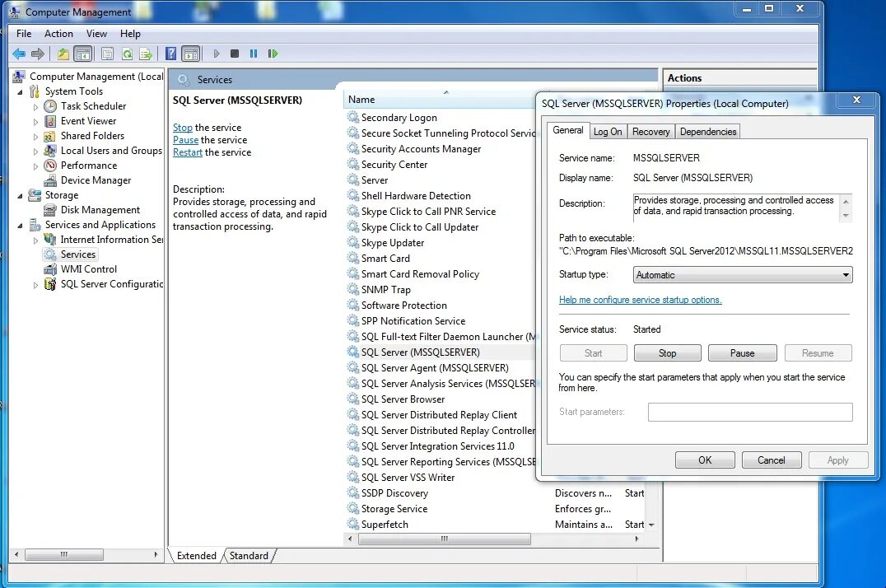The image size is (886, 588).
Task: Click the gear icon beside Smart Card
Action: click(x=353, y=258)
